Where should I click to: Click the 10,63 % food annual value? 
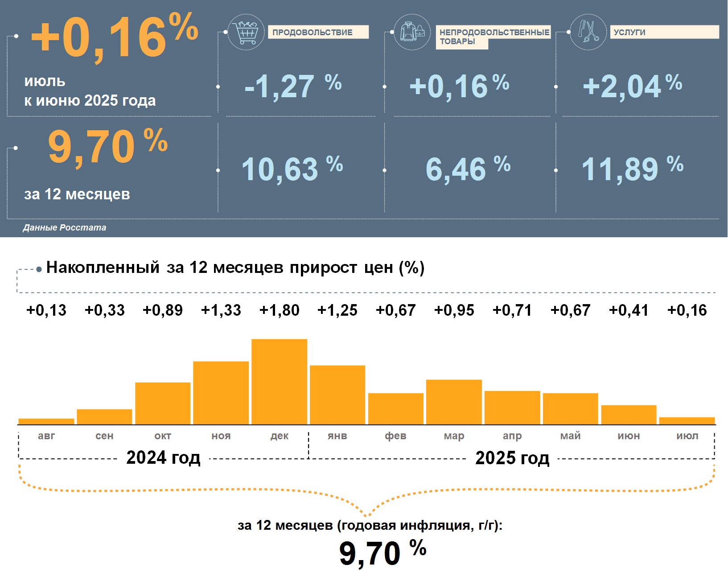click(292, 169)
